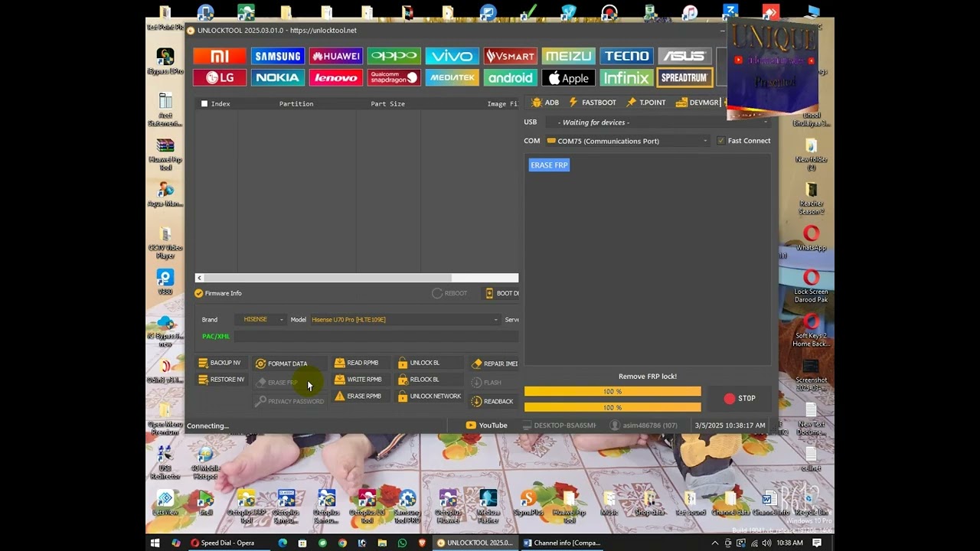Click the ERASE FRP log entry
980x551 pixels.
coord(549,165)
